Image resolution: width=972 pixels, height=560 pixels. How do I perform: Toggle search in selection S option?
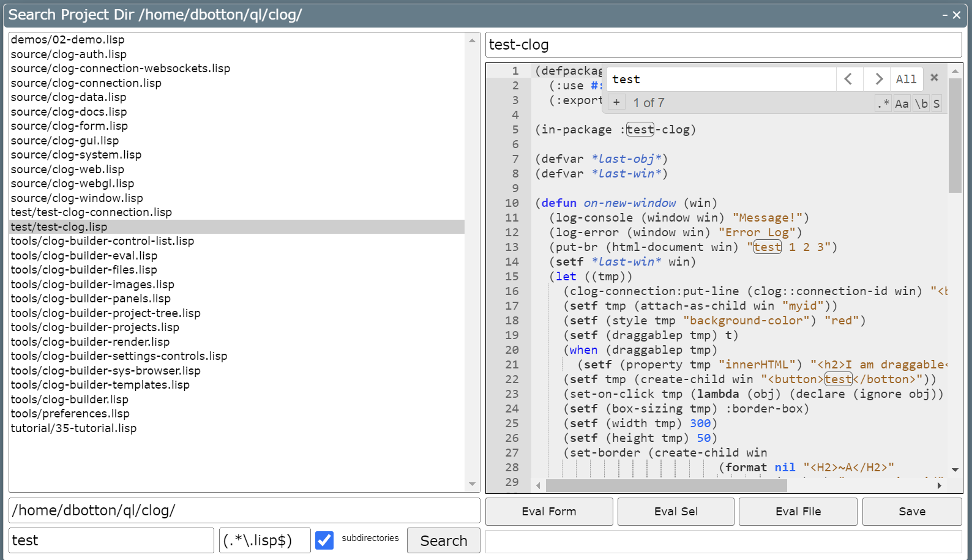point(936,103)
